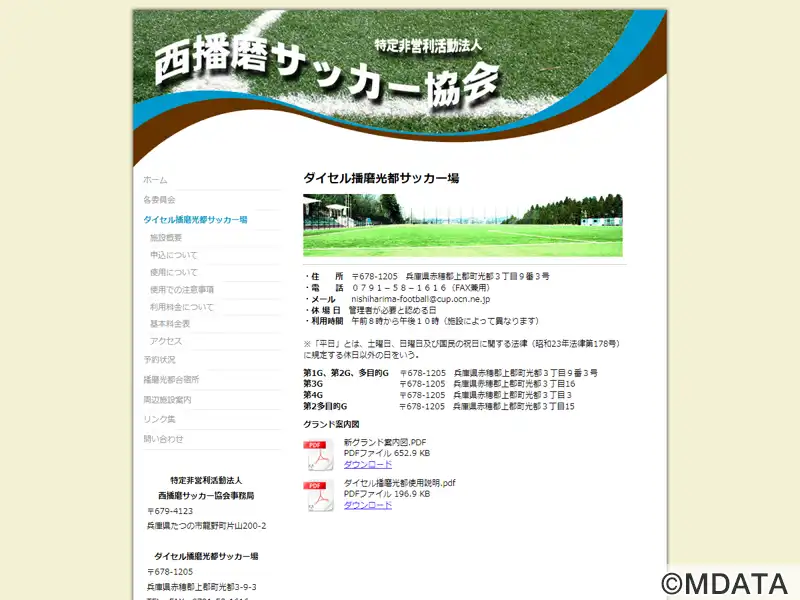
Task: Click the グランド案内図 heading
Action: [x=332, y=424]
